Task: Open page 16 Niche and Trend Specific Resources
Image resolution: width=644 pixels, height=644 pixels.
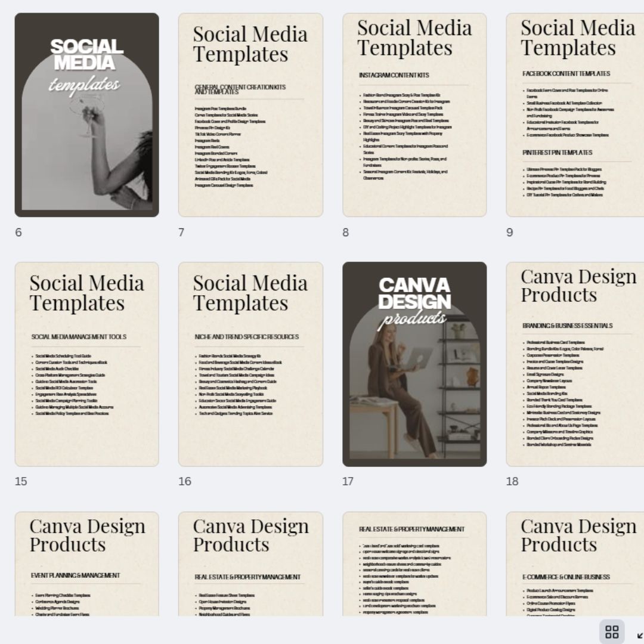Action: (250, 364)
